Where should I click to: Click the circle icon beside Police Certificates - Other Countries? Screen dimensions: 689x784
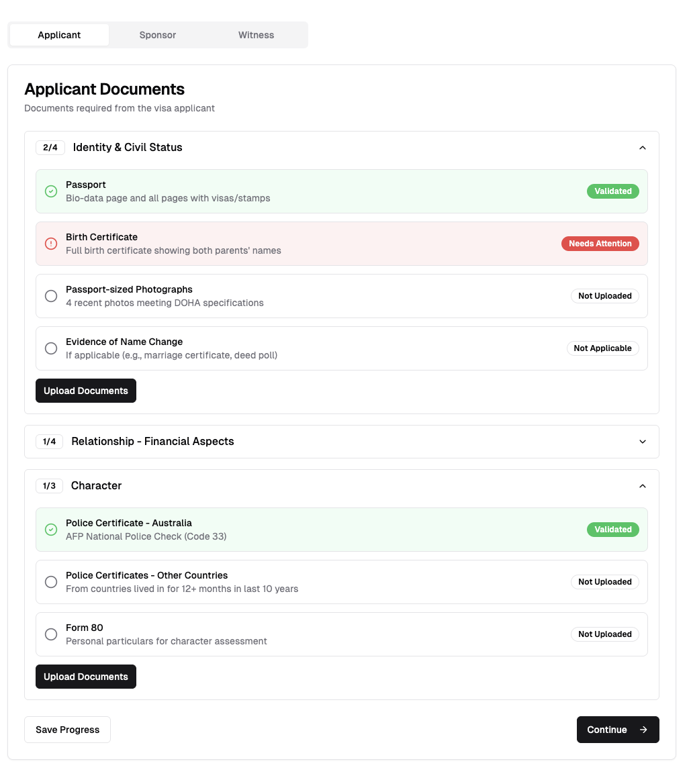coord(51,582)
